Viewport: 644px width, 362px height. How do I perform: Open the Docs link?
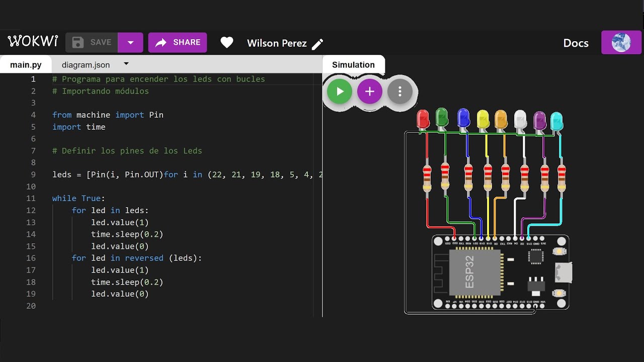click(576, 43)
